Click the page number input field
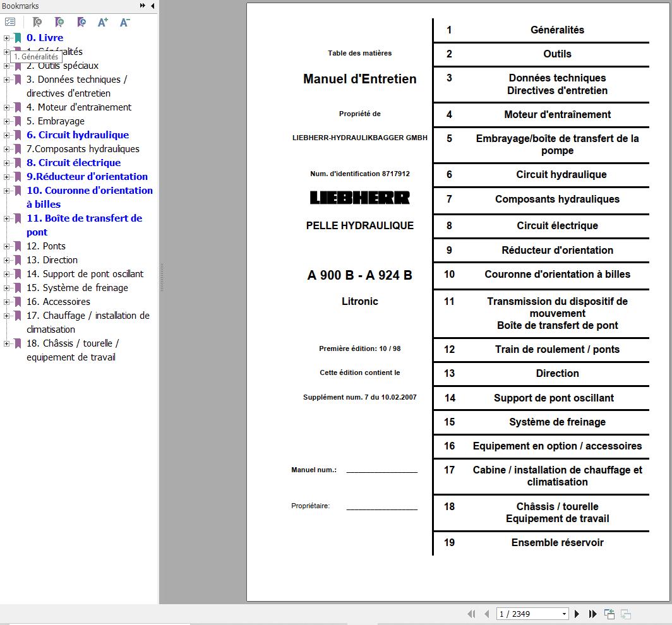Screen dimensions: 672x625 tap(528, 614)
